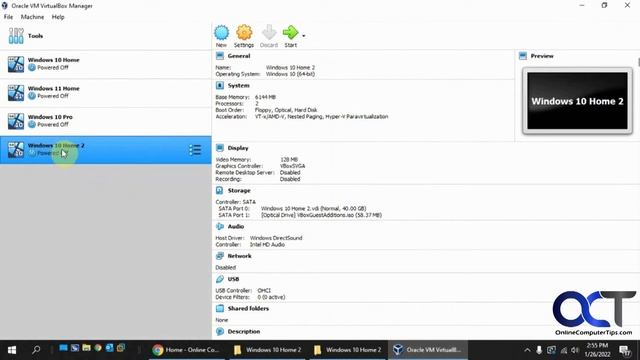Image resolution: width=640 pixels, height=360 pixels.
Task: Select Tools in the left panel
Action: click(x=106, y=36)
